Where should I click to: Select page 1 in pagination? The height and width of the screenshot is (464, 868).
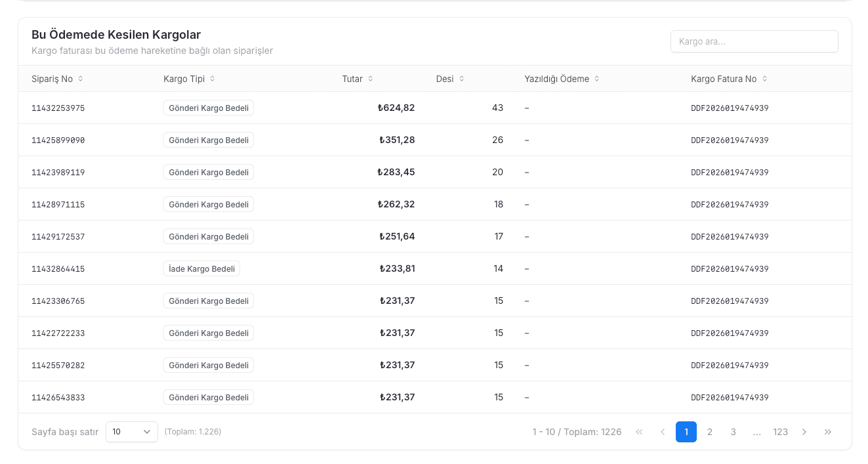tap(686, 432)
